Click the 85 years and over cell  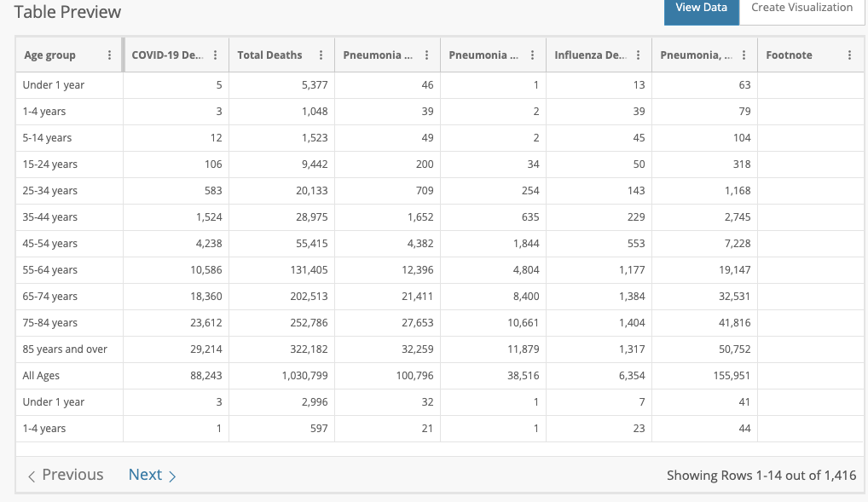[x=66, y=349]
